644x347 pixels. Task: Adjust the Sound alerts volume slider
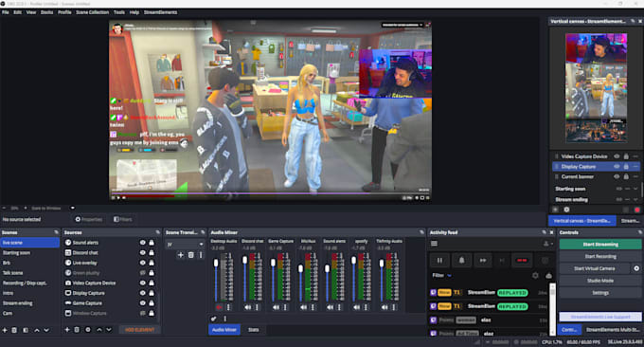tap(327, 268)
